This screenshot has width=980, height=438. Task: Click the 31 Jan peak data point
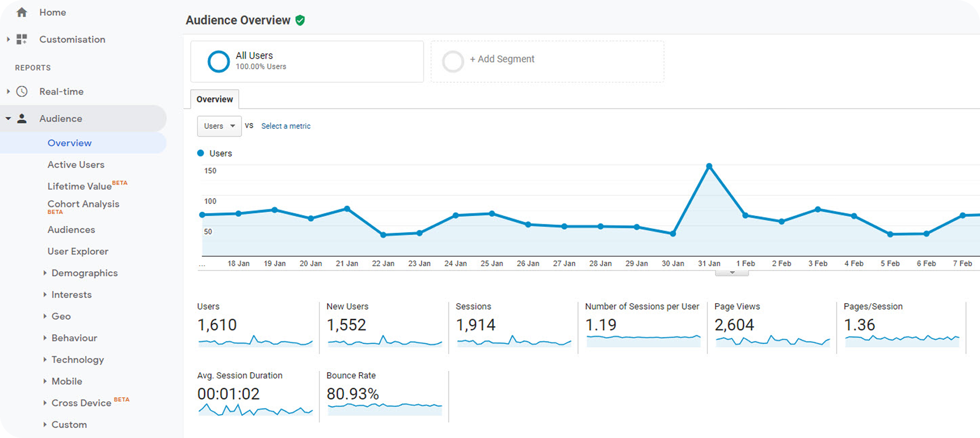pos(709,166)
